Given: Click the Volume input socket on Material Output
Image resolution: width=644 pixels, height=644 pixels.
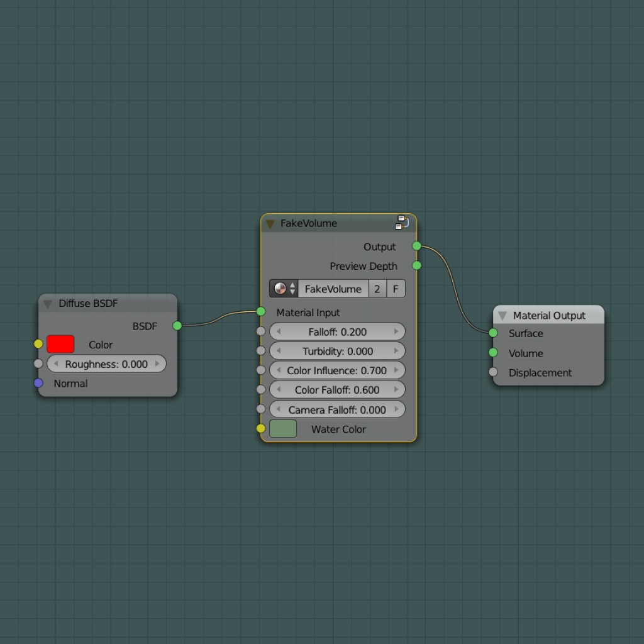Looking at the screenshot, I should pyautogui.click(x=492, y=353).
